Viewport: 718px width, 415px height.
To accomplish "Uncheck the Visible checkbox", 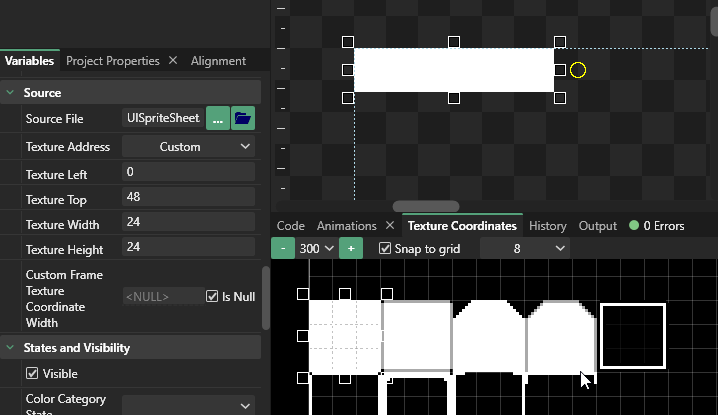I will click(32, 374).
